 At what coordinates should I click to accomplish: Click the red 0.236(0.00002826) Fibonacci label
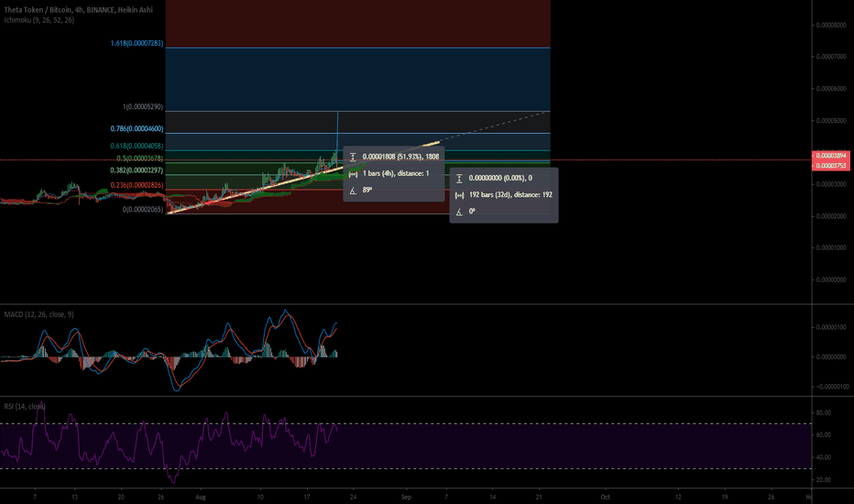tap(137, 185)
